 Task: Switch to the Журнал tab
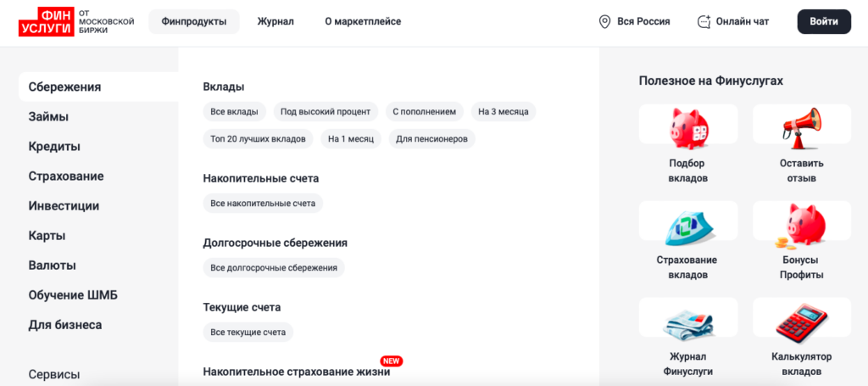tap(275, 22)
